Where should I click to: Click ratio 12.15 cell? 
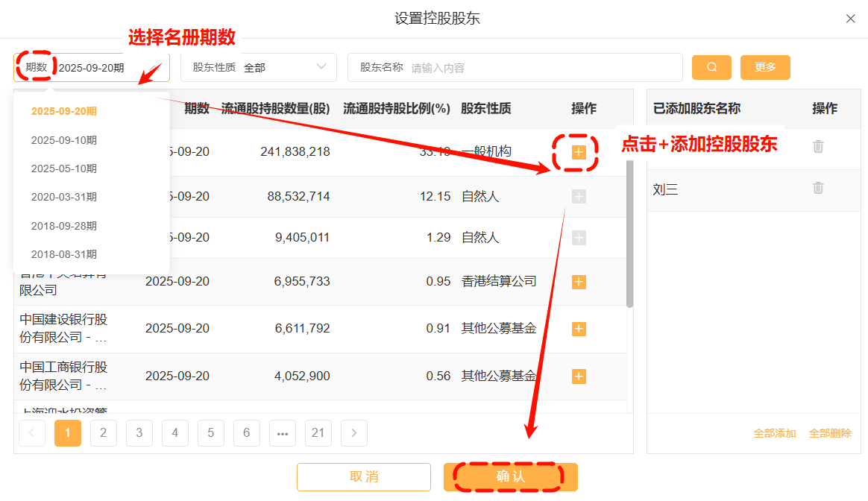click(x=435, y=197)
